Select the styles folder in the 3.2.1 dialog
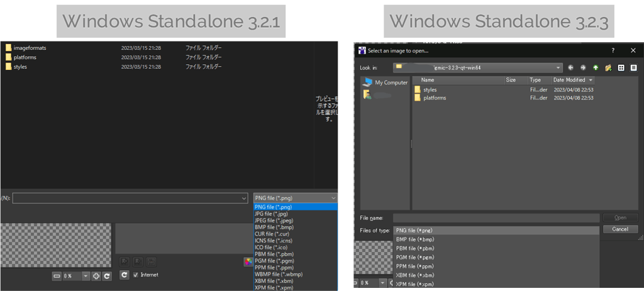Image resolution: width=644 pixels, height=291 pixels. pyautogui.click(x=16, y=67)
